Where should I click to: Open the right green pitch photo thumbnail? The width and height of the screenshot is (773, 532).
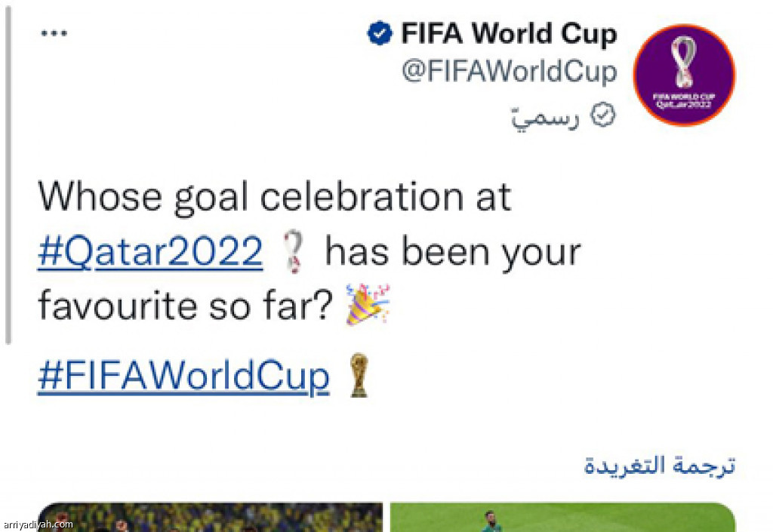click(562, 517)
